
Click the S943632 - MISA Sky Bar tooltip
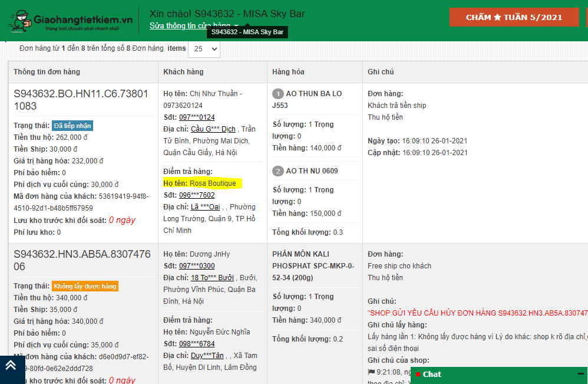pyautogui.click(x=247, y=32)
